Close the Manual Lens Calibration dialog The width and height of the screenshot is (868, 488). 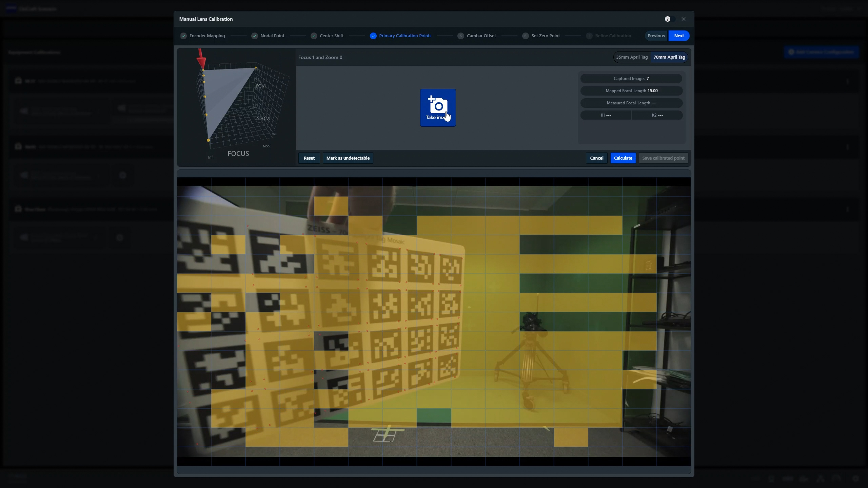(x=684, y=19)
